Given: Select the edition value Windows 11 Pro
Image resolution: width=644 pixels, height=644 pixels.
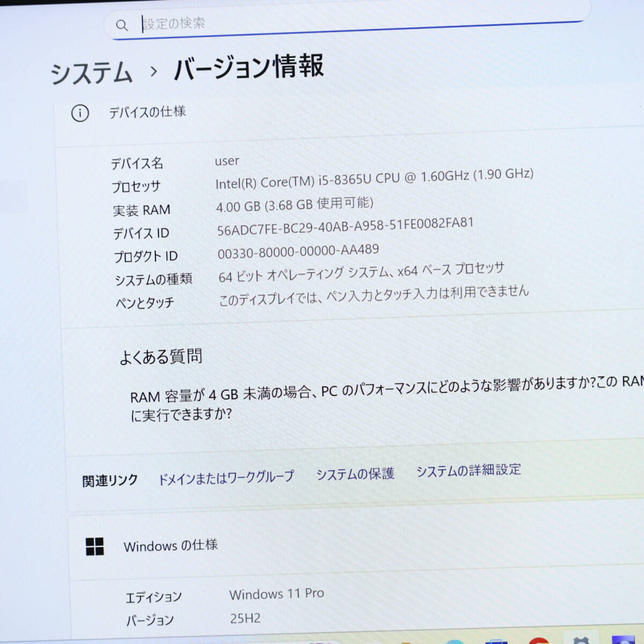Looking at the screenshot, I should tap(277, 594).
